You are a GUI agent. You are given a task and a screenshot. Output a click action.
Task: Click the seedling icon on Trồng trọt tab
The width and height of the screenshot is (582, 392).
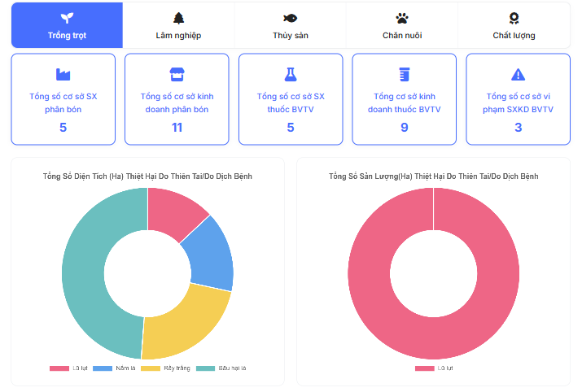[x=67, y=18]
